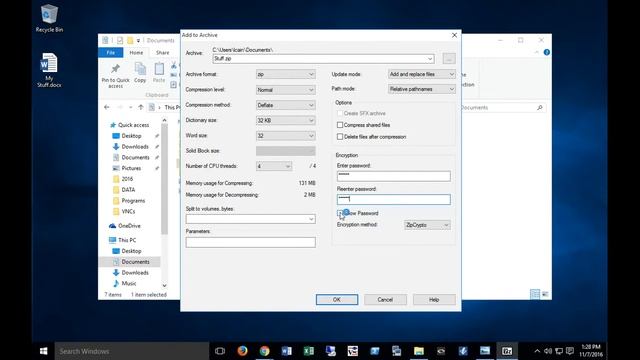Select the Programs folder in sidebar
Screen dimensions: 640x360
[x=133, y=201]
